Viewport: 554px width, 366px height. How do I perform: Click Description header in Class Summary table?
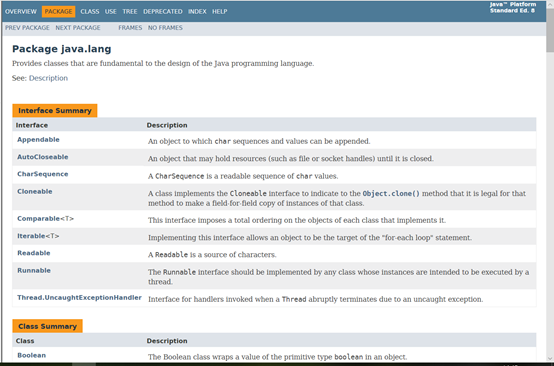[167, 341]
